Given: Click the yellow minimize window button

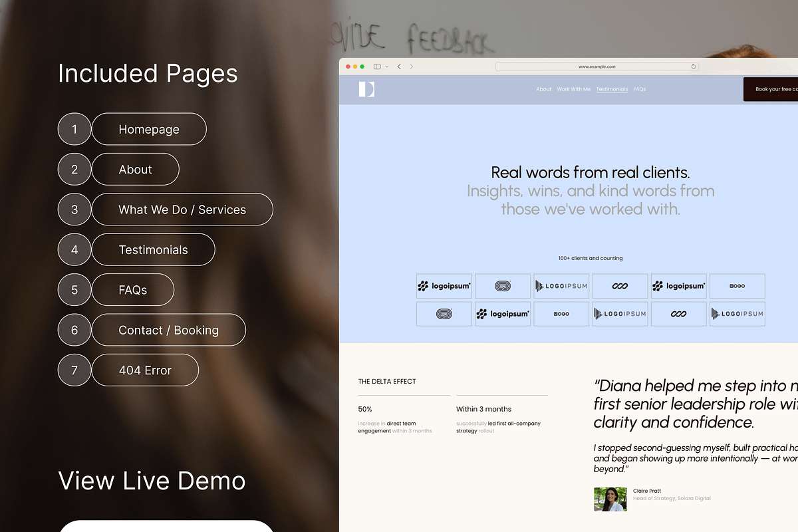Looking at the screenshot, I should pyautogui.click(x=355, y=66).
